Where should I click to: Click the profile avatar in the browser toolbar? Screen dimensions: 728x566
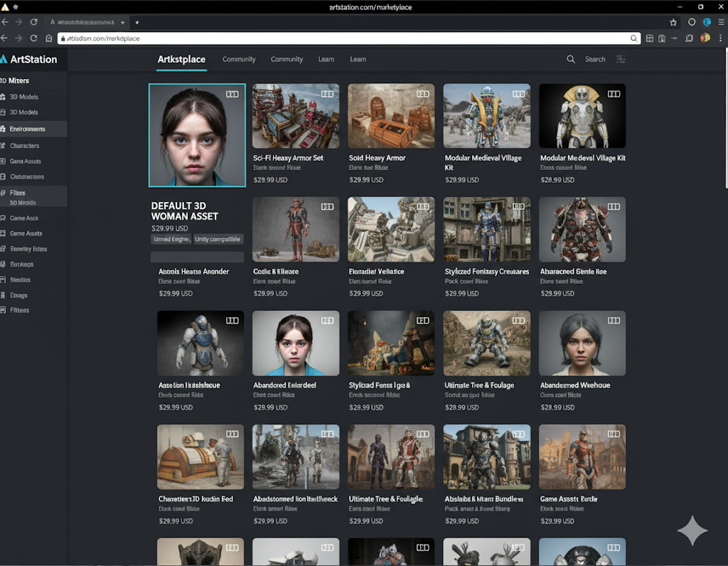[705, 38]
